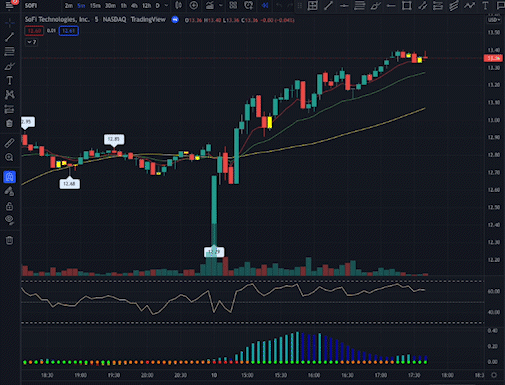Toggle lock all drawings
505x385 pixels.
pos(9,206)
